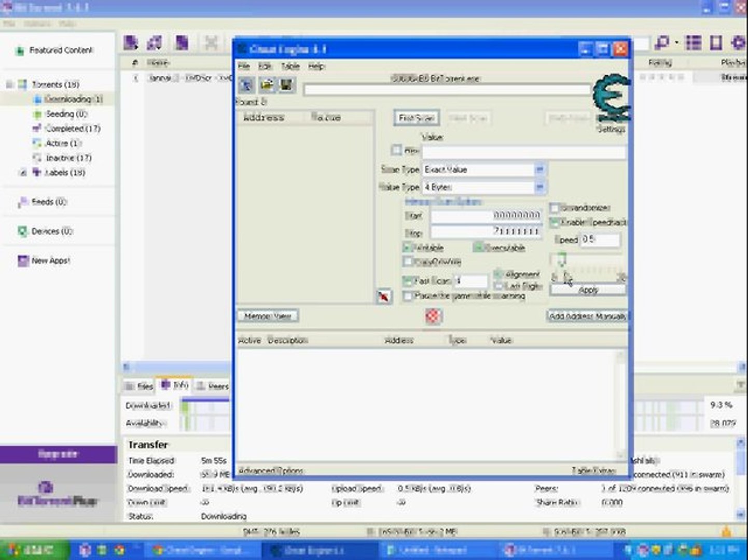Click the BitTorrent search magnifier icon
The height and width of the screenshot is (560, 748).
[x=662, y=43]
